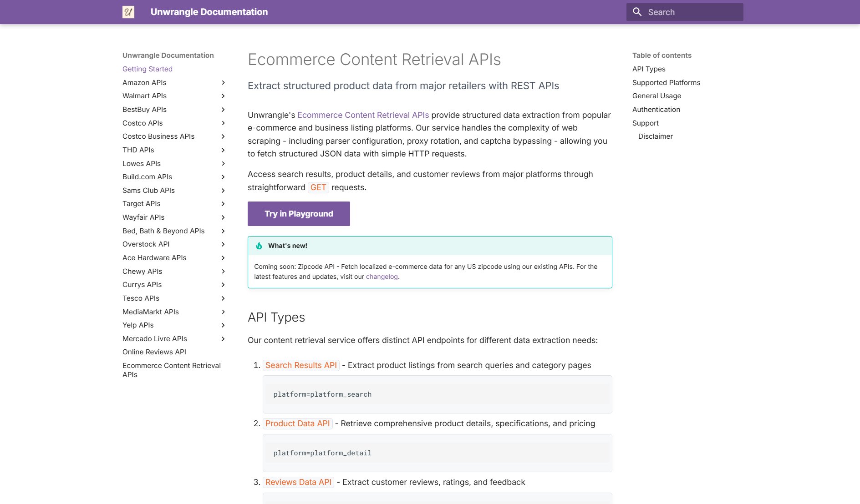Screen dimensions: 860x504
Task: Expand Chewy APIs chevron
Action: tap(223, 272)
